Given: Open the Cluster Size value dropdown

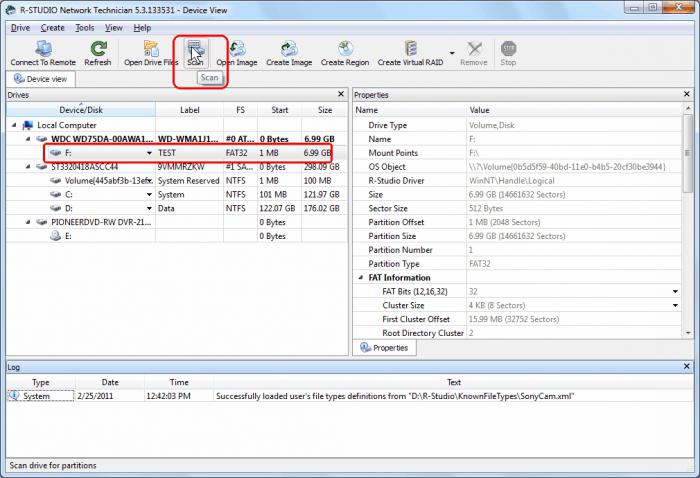Looking at the screenshot, I should tap(675, 305).
